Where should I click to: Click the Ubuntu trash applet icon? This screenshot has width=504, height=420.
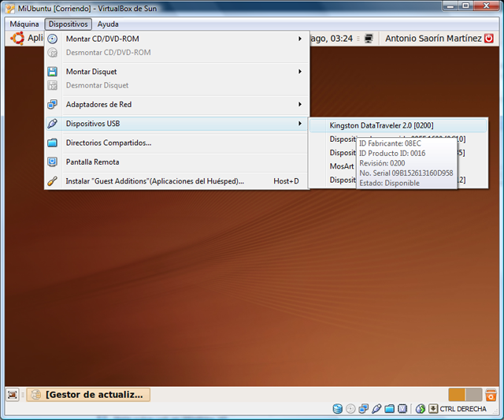[491, 395]
